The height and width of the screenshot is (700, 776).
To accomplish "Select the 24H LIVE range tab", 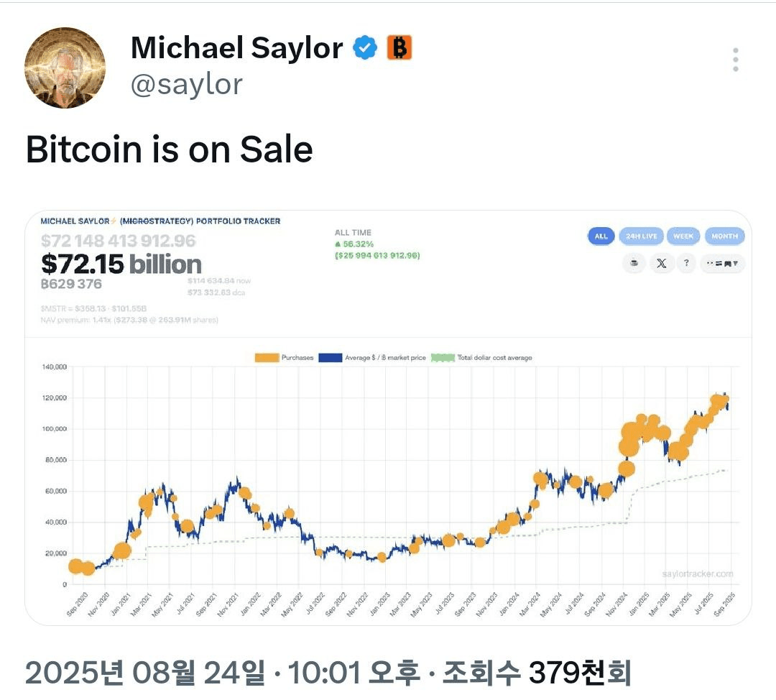I will point(641,236).
